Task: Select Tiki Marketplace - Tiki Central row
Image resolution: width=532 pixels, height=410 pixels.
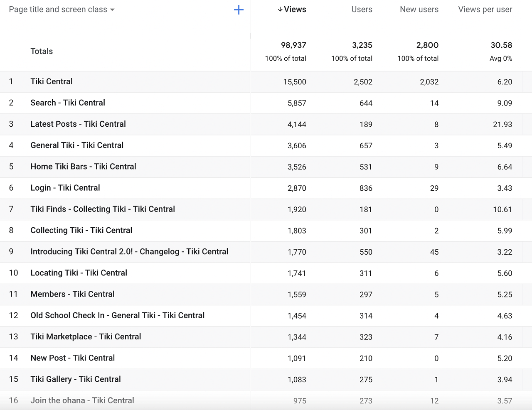Action: coord(86,336)
